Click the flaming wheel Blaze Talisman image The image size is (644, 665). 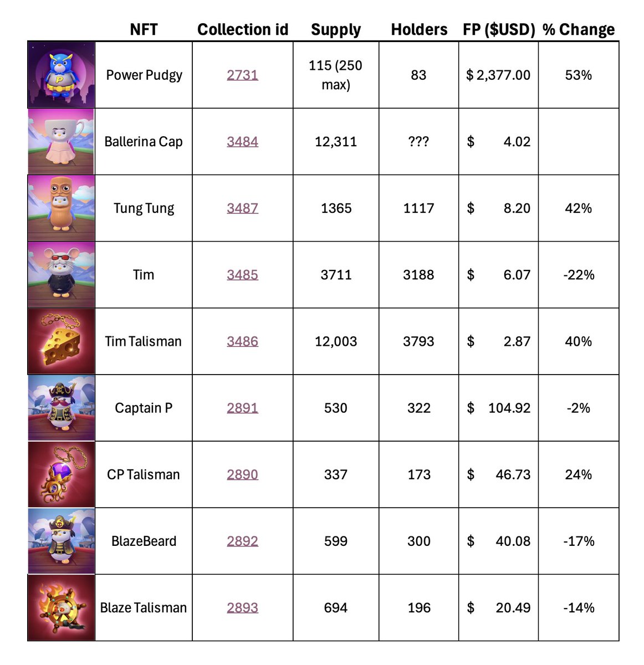(61, 607)
